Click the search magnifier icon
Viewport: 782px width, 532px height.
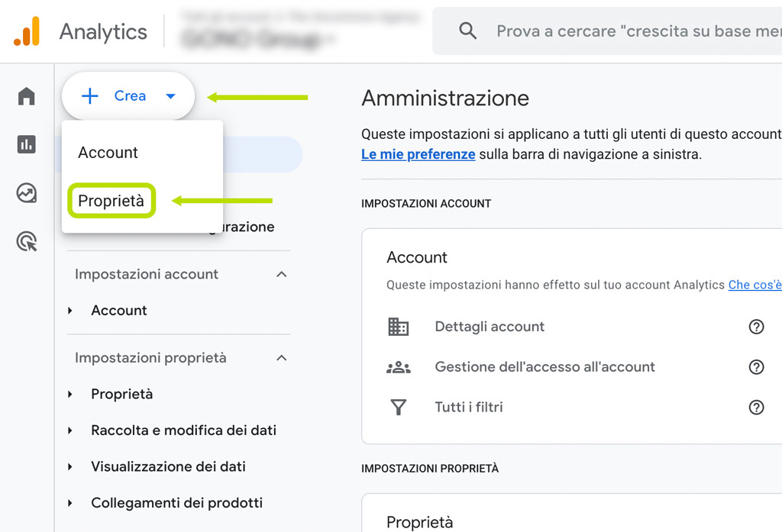coord(467,31)
